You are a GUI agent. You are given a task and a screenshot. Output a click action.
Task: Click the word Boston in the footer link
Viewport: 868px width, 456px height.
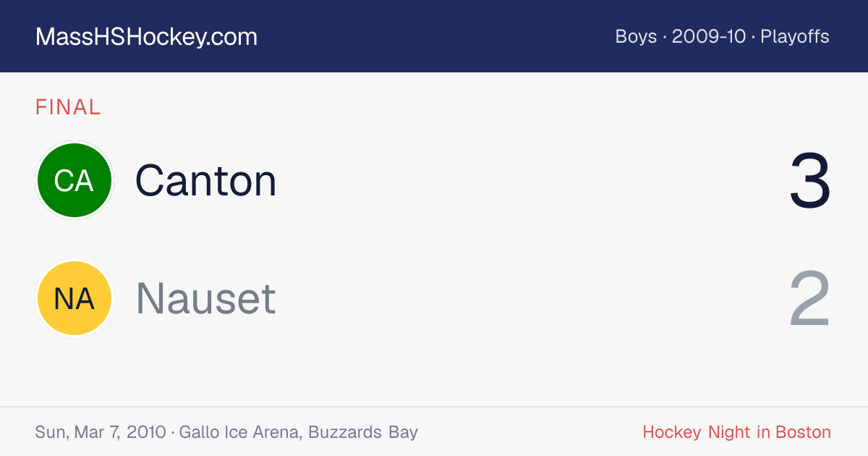pyautogui.click(x=803, y=432)
